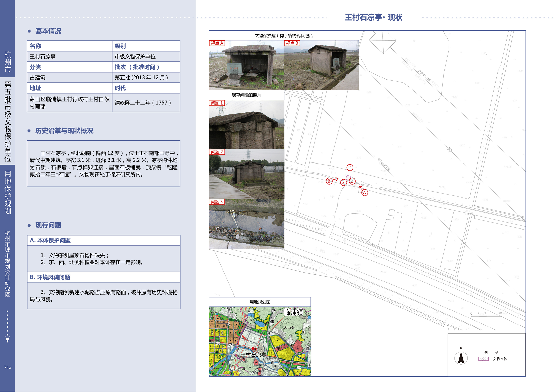The image size is (554, 392).
Task: Click the 用地规划图 land-use map thumbnail
Action: [x=260, y=341]
